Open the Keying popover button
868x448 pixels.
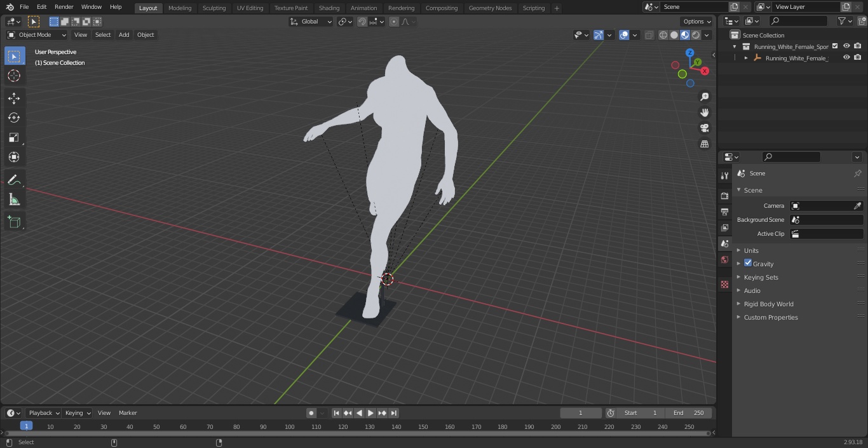click(x=78, y=413)
